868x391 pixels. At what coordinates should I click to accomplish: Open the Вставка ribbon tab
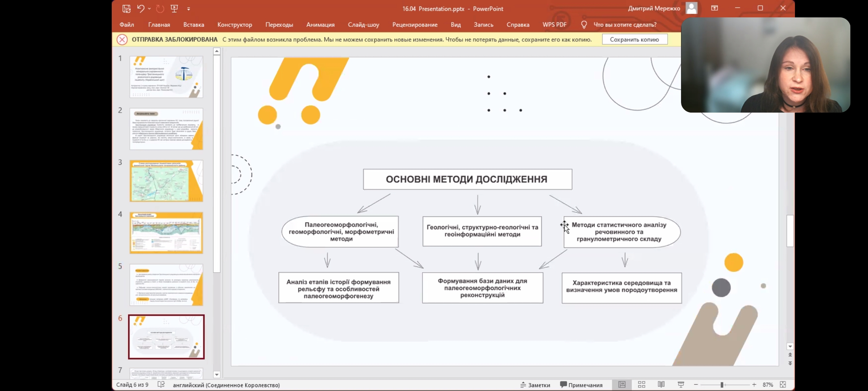(x=193, y=25)
